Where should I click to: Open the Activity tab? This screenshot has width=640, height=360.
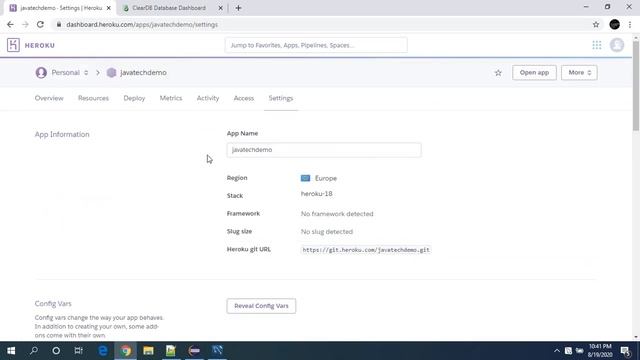pos(208,98)
